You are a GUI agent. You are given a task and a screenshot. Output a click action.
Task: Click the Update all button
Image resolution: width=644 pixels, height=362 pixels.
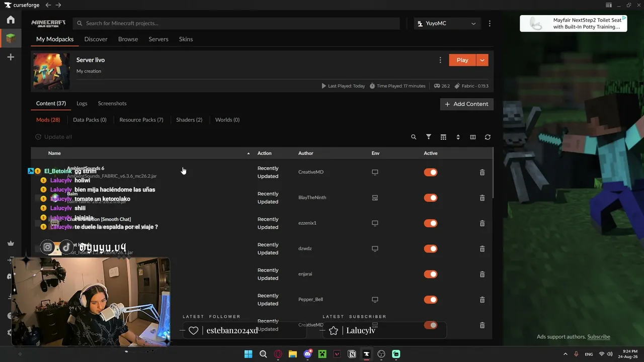(54, 137)
